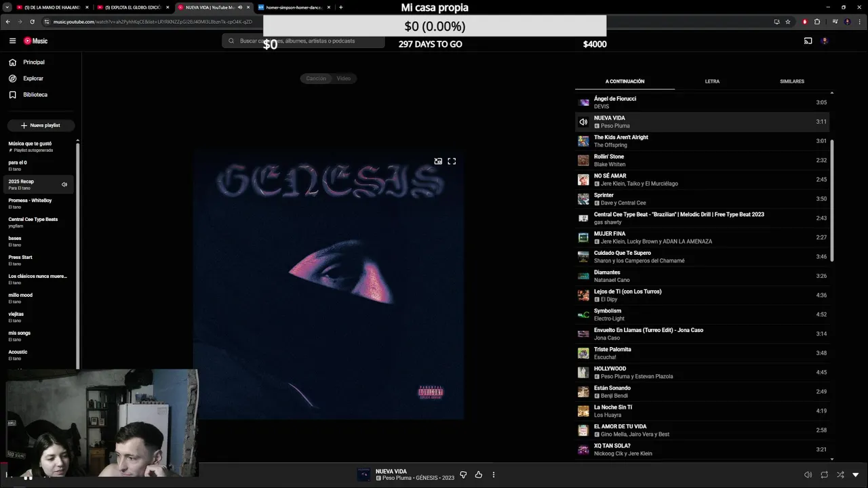This screenshot has width=868, height=488.
Task: Open the YouTube Music account avatar
Action: 825,41
